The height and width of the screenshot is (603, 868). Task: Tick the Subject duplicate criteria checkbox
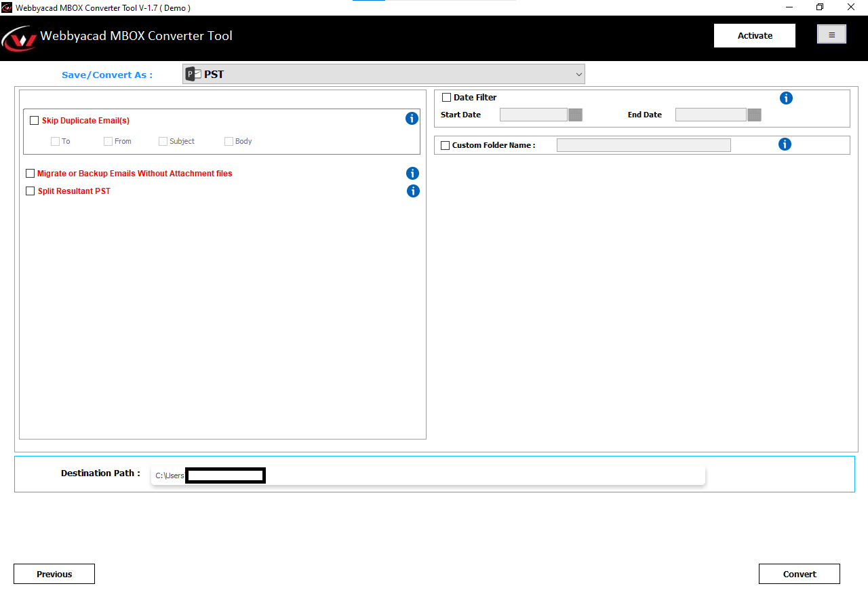[163, 142]
